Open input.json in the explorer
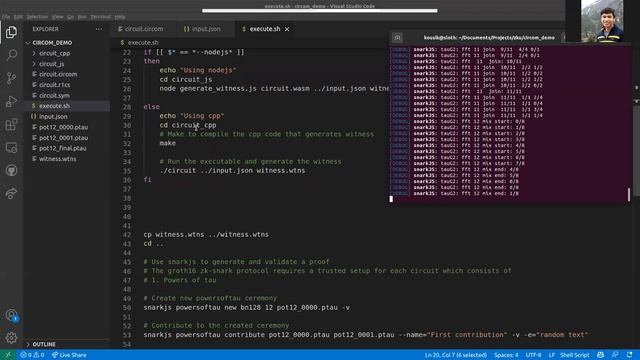This screenshot has height=360, width=640. click(x=53, y=116)
